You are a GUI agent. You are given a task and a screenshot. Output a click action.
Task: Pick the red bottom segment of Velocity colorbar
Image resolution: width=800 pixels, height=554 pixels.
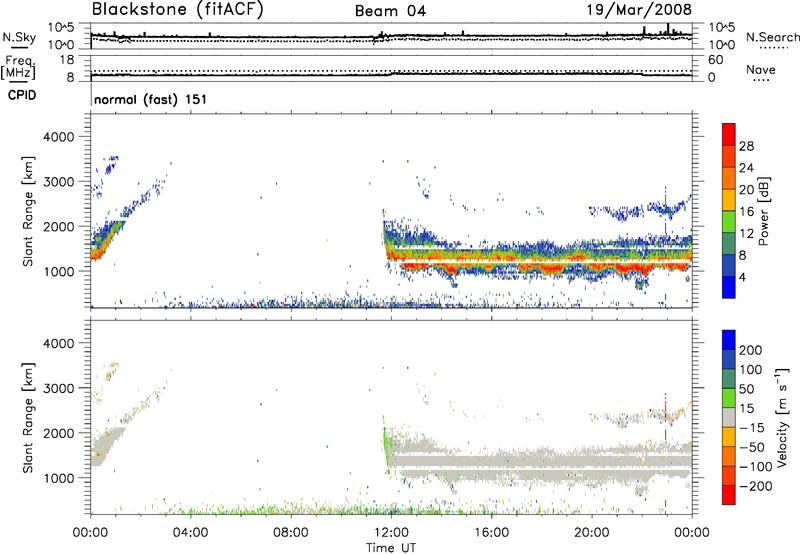729,495
